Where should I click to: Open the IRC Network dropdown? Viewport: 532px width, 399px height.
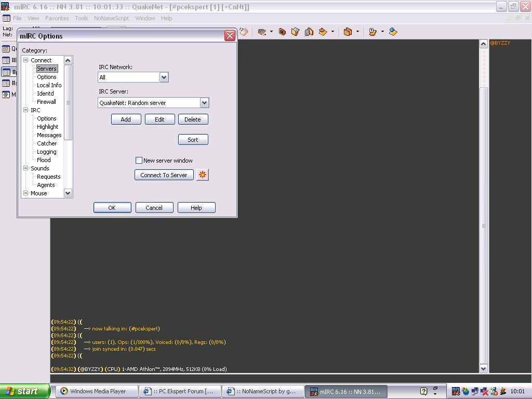(x=164, y=77)
